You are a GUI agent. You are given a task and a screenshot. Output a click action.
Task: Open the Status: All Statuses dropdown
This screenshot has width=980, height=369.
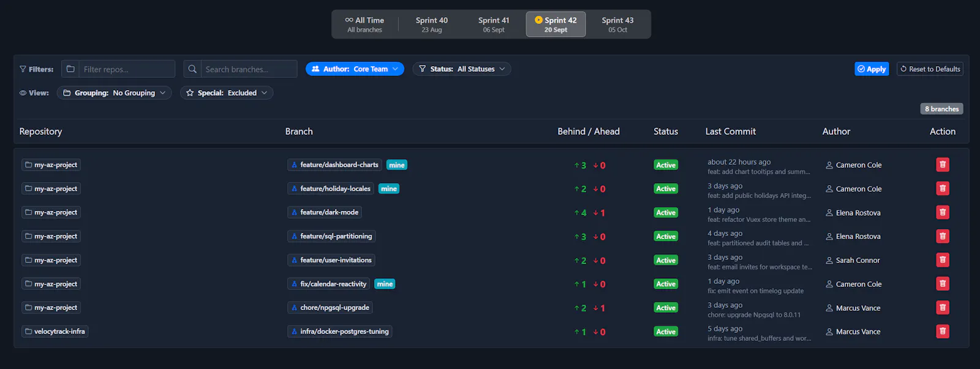point(462,69)
